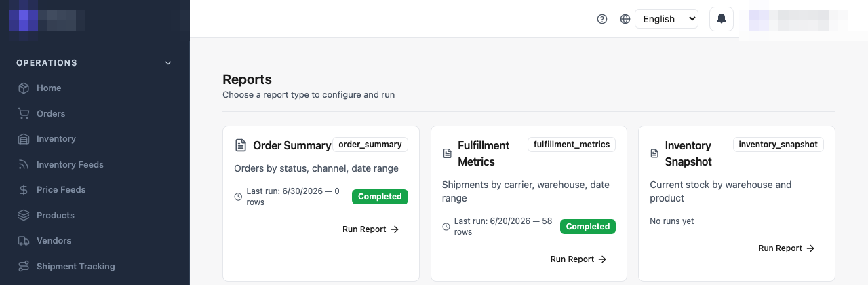868x285 pixels.
Task: Click 'Choose a report type to configure and run'
Action: click(309, 95)
